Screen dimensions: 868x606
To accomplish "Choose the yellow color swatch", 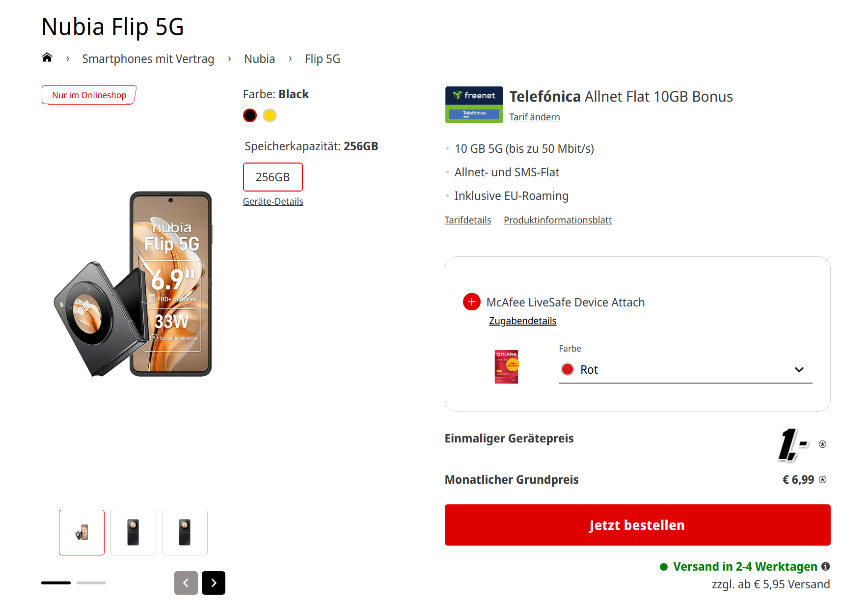I will tap(270, 115).
